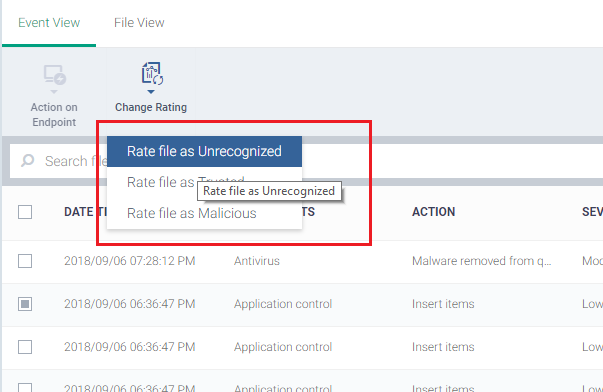Toggle the select-all header checkbox
603x392 pixels.
[x=25, y=212]
